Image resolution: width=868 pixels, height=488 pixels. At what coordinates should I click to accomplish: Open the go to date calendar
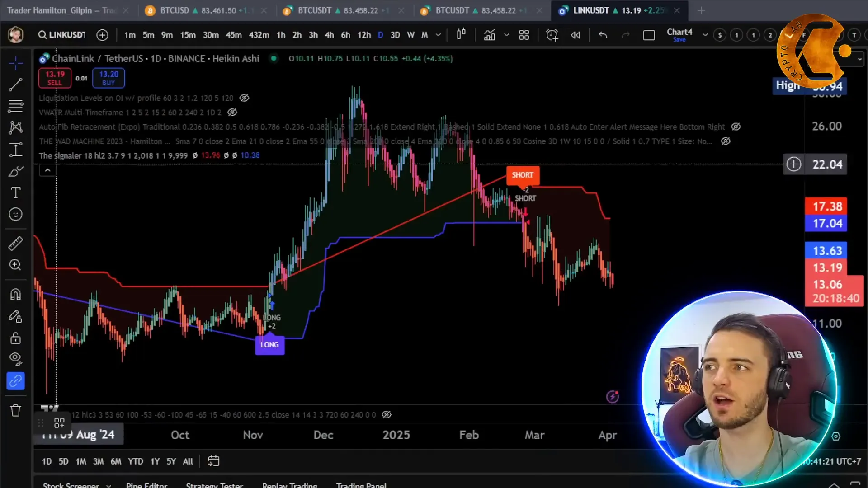coord(213,461)
